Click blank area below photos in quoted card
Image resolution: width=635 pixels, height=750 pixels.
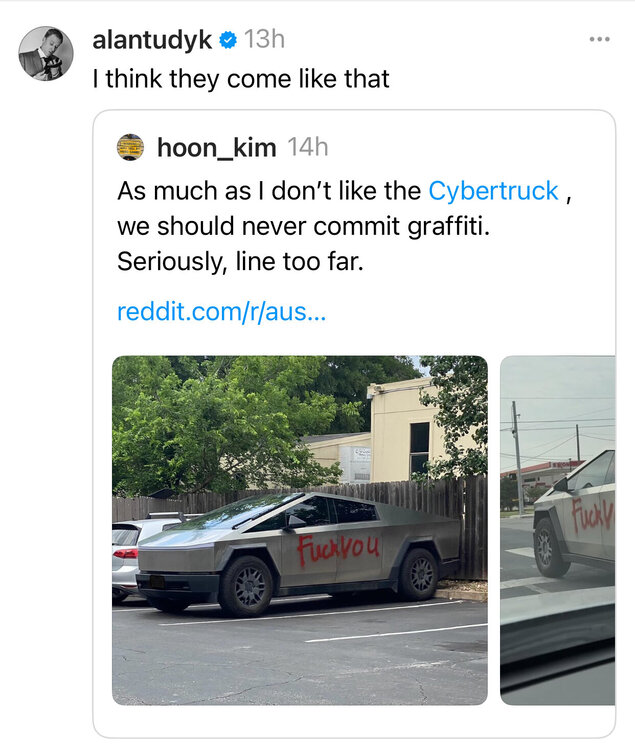pos(354,721)
